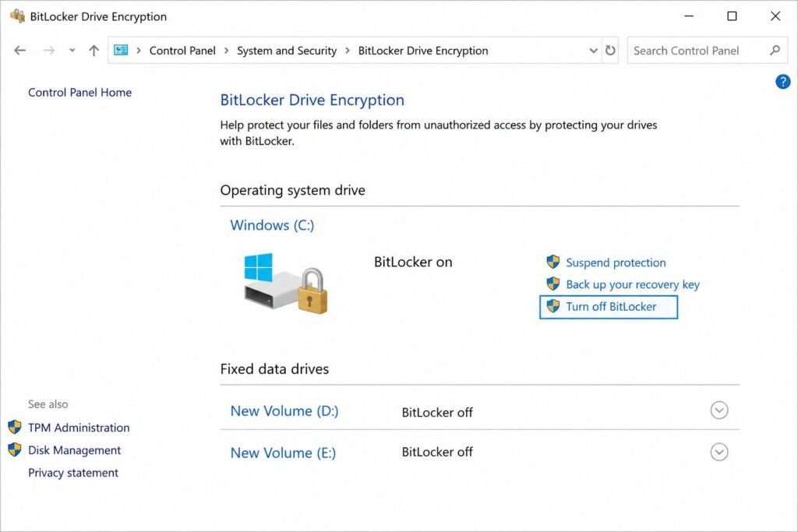
Task: Go back with the back arrow
Action: 19,51
